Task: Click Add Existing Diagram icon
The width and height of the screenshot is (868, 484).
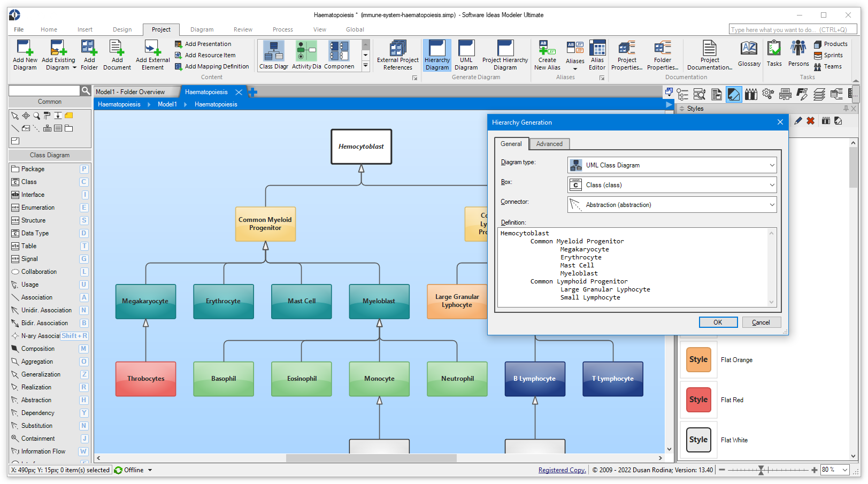Action: click(x=58, y=48)
